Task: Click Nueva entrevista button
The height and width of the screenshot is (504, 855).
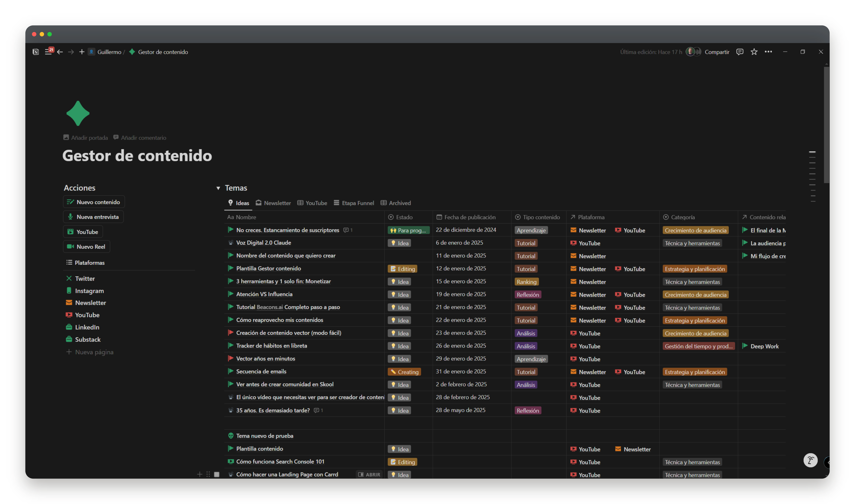Action: click(93, 217)
